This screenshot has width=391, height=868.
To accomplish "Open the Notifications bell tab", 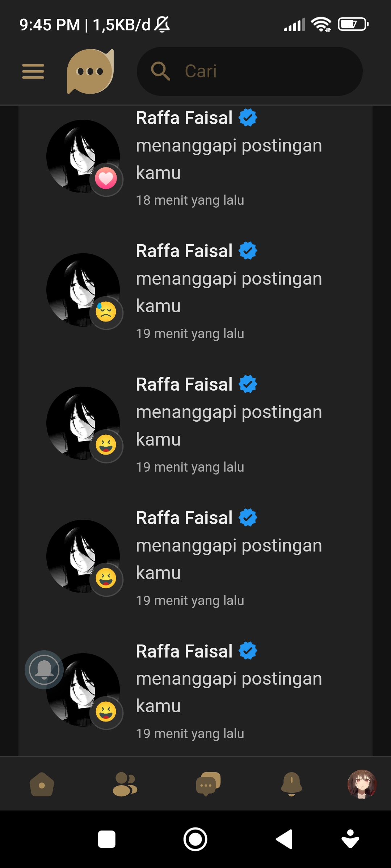I will pos(291,784).
